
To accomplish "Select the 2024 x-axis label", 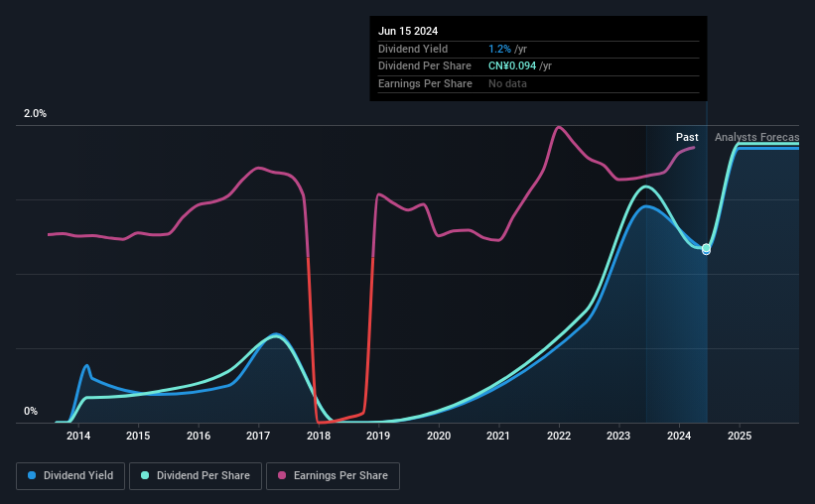I will pyautogui.click(x=679, y=436).
